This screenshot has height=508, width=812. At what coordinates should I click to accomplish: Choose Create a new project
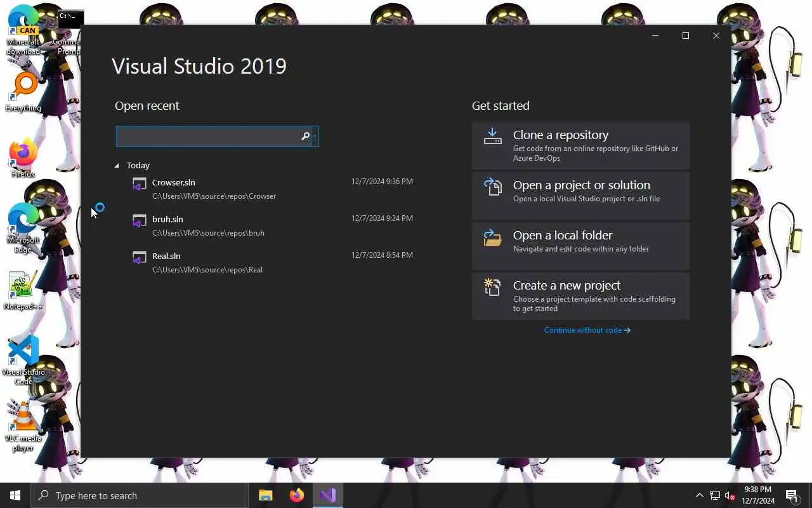click(x=580, y=296)
